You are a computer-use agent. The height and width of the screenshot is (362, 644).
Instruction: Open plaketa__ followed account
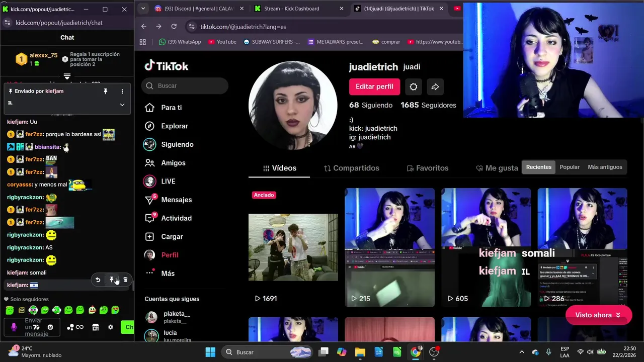coord(169,317)
